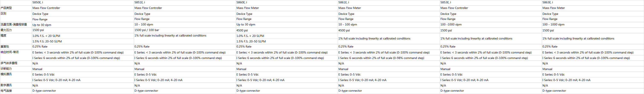The height and width of the screenshot is (94, 644).
Task: Click the 精度 row label
Action: point(3,36)
